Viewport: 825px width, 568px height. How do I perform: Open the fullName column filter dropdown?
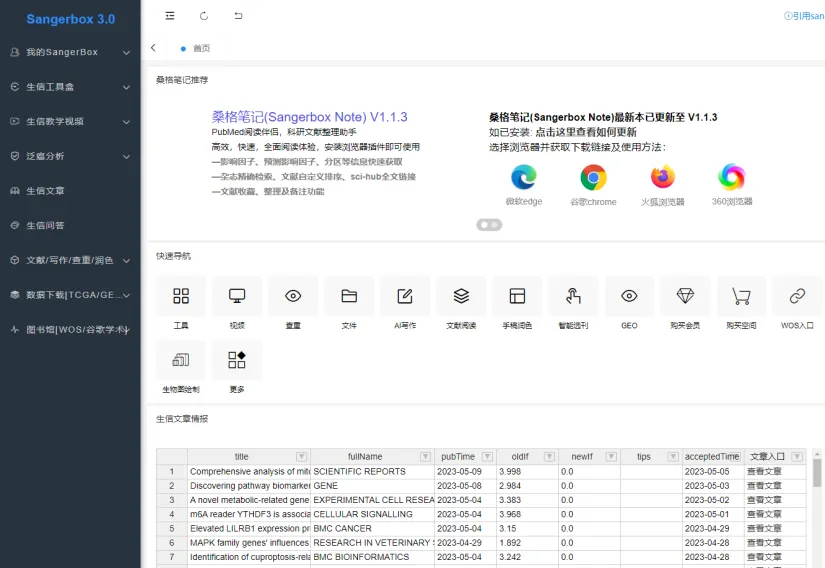(425, 457)
